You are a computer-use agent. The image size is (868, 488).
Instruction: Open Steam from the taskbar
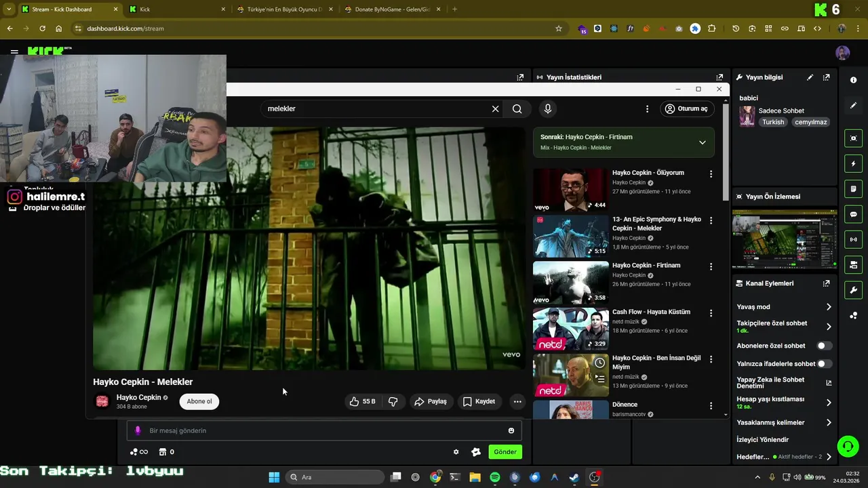(x=574, y=477)
